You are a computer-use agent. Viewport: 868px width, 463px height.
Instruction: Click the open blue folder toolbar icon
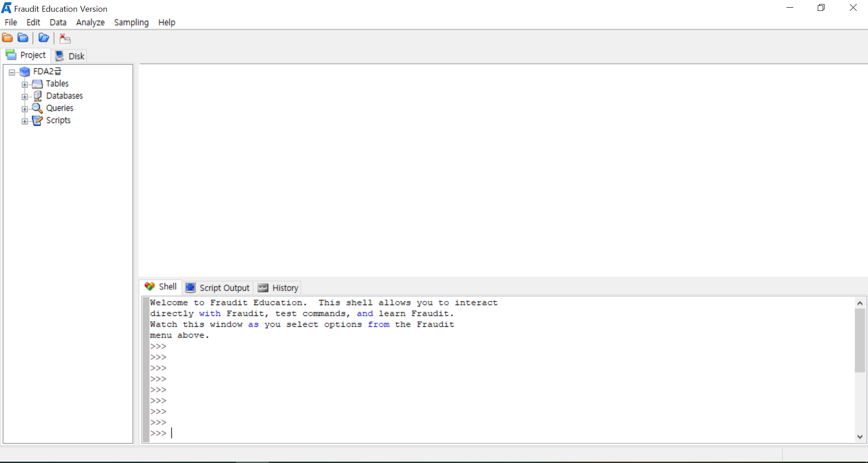coord(43,38)
